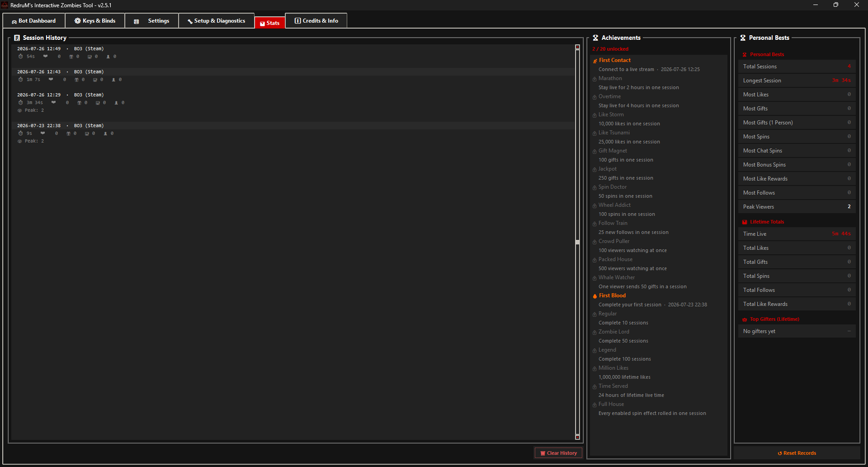Open the Bot Dashboard tab

[x=34, y=21]
